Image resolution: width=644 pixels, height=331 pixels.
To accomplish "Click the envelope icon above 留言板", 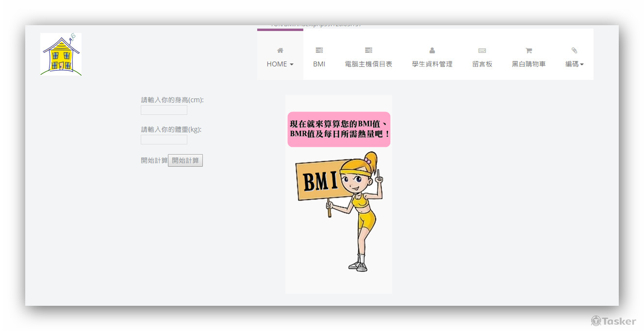I will (x=482, y=50).
